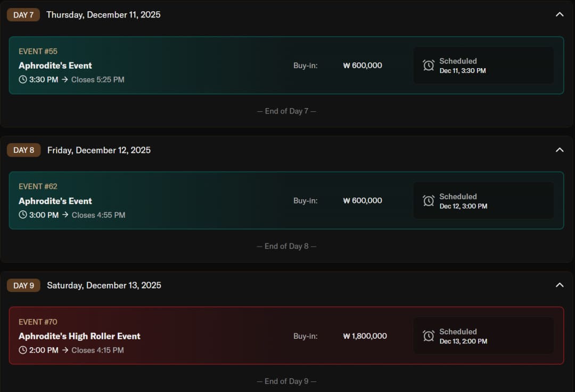Click the DAY 7 badge

(23, 15)
